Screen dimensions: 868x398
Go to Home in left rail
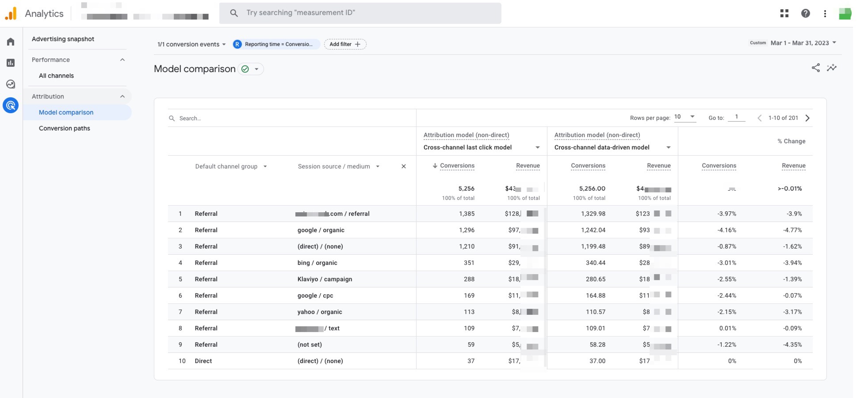(x=11, y=42)
